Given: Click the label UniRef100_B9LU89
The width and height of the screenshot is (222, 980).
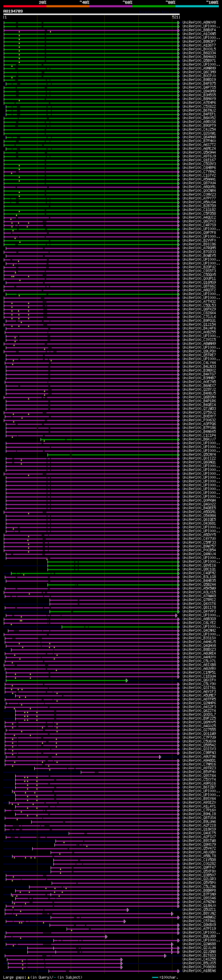Looking at the screenshot, I should [x=199, y=936].
